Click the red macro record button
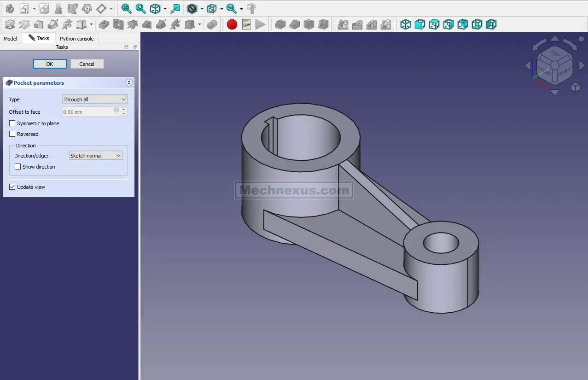This screenshot has height=380, width=588. point(232,24)
